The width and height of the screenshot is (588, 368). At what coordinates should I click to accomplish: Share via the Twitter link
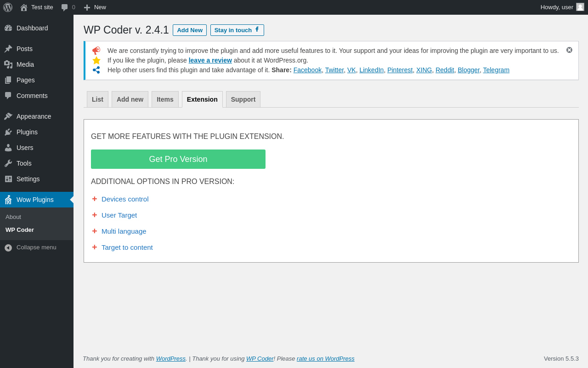[x=334, y=70]
